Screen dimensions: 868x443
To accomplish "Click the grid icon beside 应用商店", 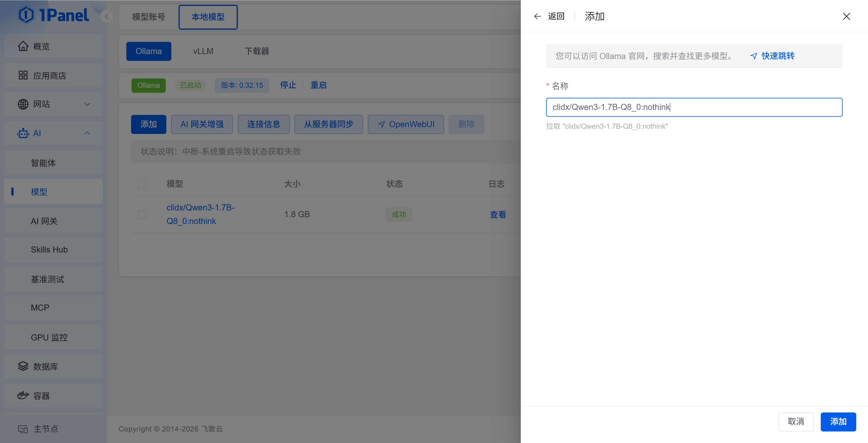I will (x=23, y=75).
